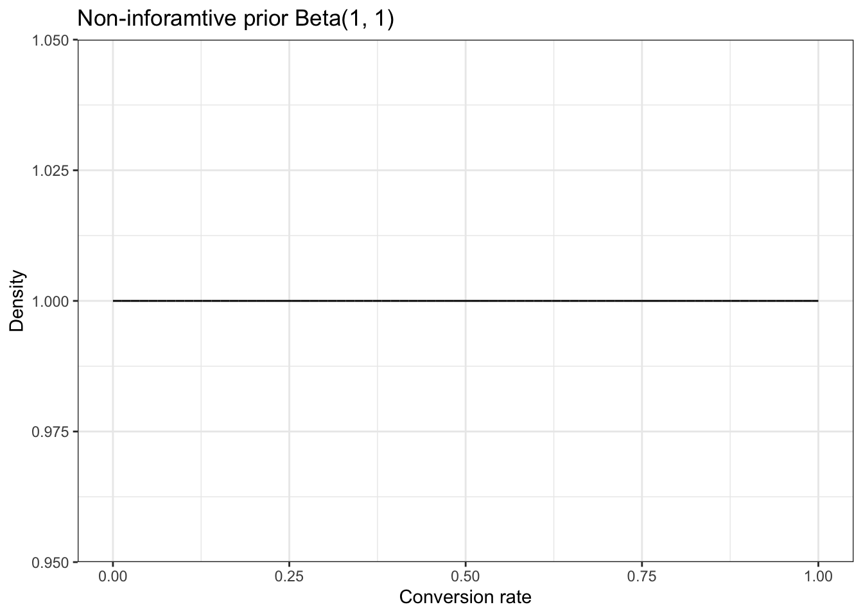Click the 0.50 x-axis tick label
The width and height of the screenshot is (863, 616).
(466, 577)
